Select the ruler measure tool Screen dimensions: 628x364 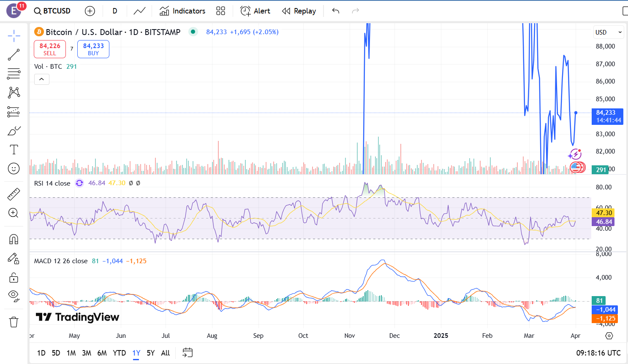[14, 194]
